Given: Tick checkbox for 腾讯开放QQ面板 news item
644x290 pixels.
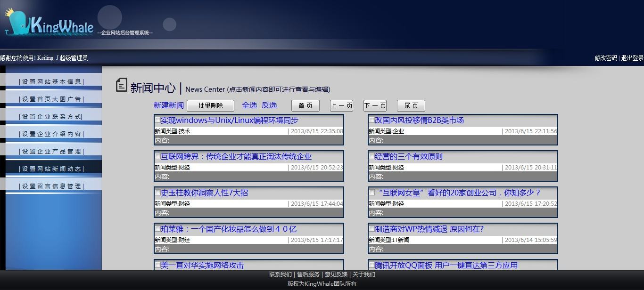Looking at the screenshot, I should pos(372,265).
